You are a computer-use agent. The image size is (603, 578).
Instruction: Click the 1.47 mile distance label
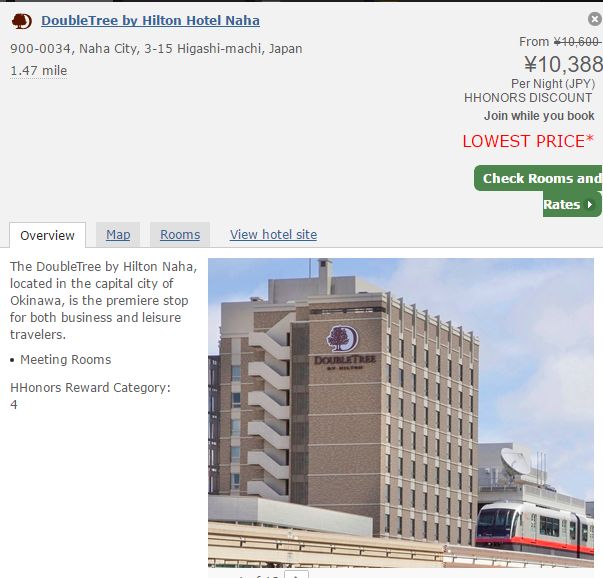pyautogui.click(x=38, y=71)
